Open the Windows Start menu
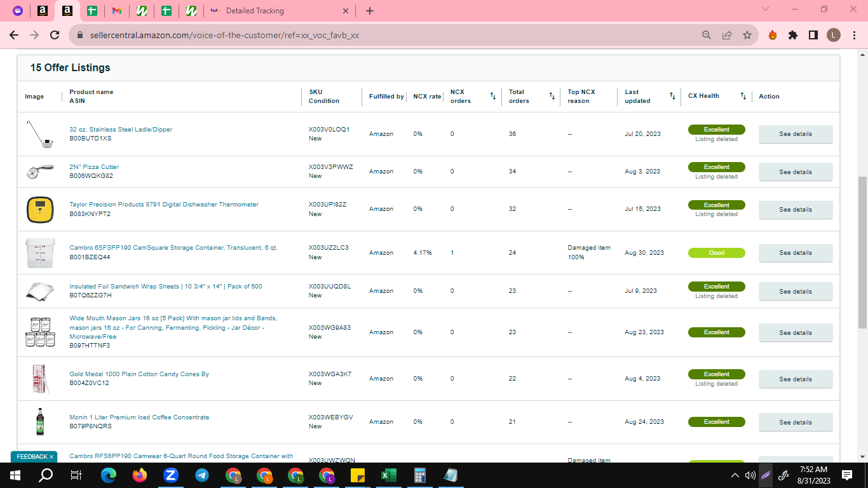The image size is (868, 488). coord(15,475)
